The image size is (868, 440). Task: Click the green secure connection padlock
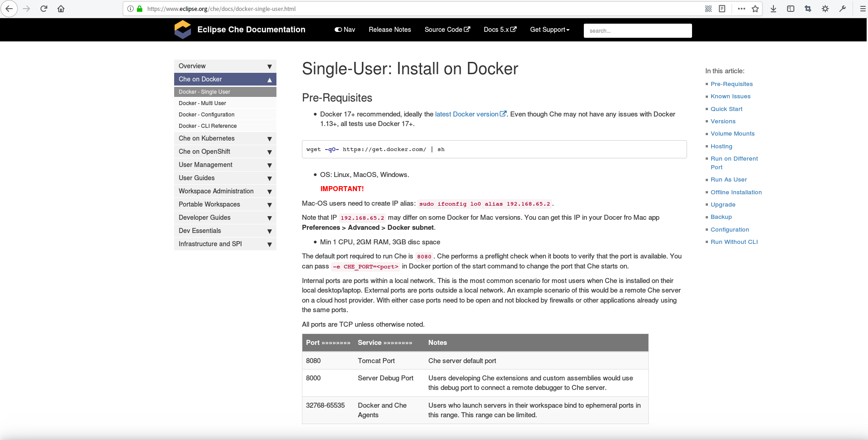click(x=140, y=9)
